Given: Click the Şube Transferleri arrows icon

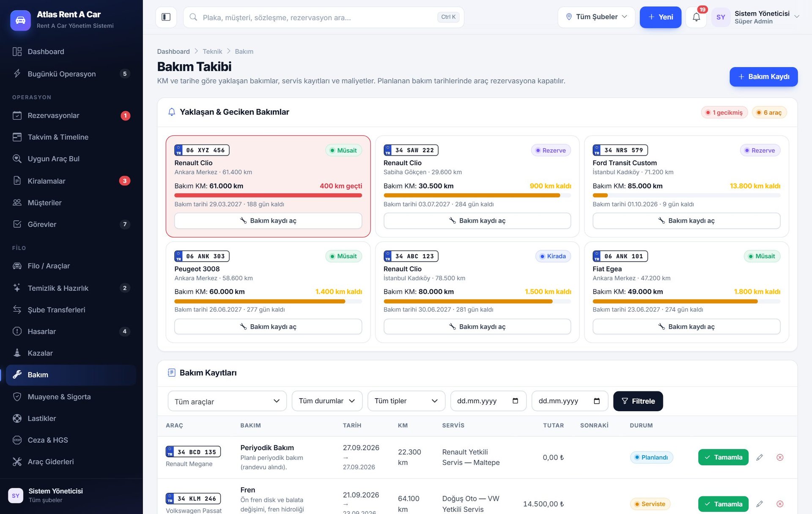Looking at the screenshot, I should tap(17, 309).
